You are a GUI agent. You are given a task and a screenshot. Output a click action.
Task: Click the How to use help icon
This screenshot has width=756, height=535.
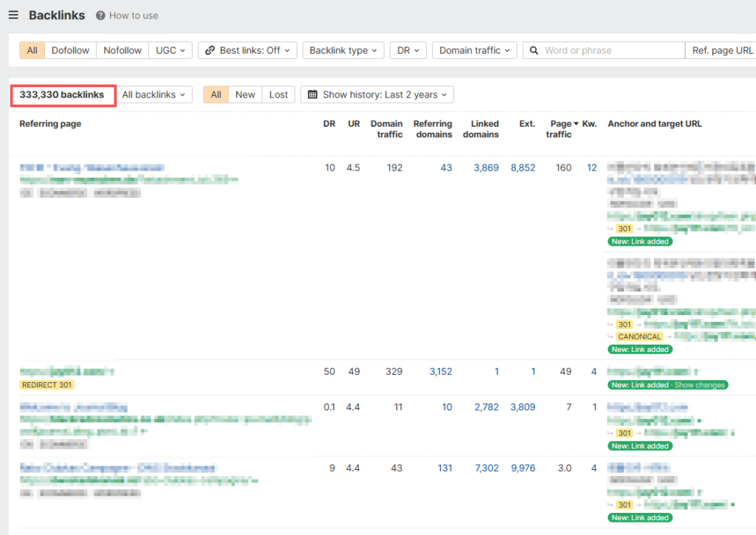click(100, 15)
